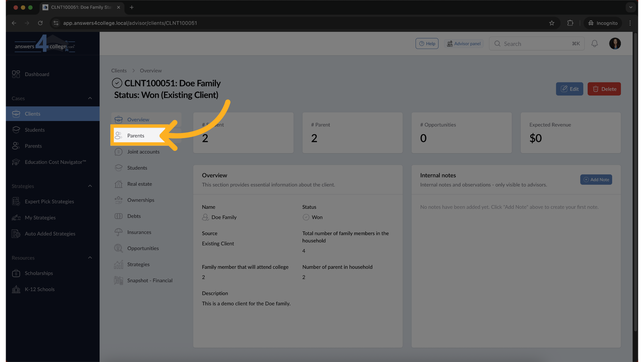Screen dimensions: 644x362
Task: Click the Snapshot - Financial icon
Action: click(x=118, y=280)
